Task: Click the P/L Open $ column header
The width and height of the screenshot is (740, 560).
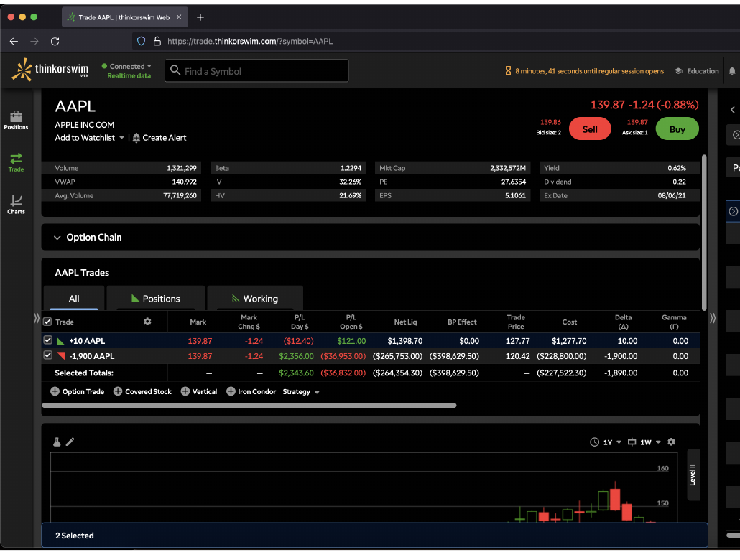Action: click(351, 322)
